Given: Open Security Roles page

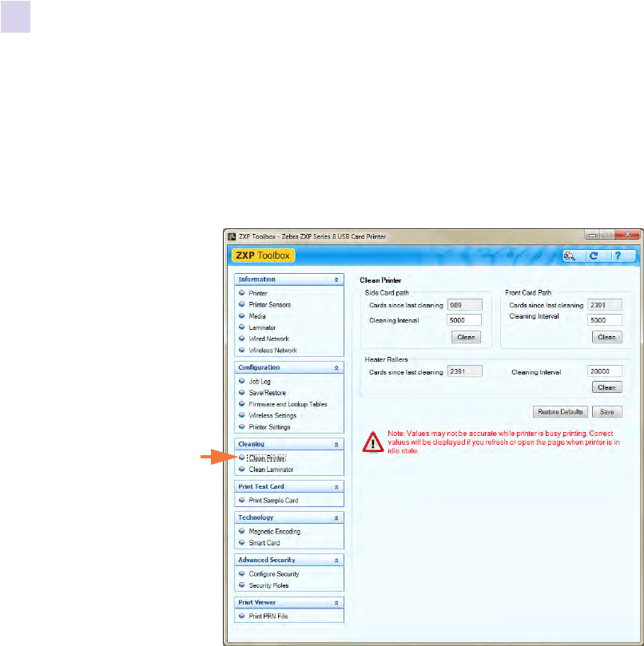Looking at the screenshot, I should coord(268,585).
